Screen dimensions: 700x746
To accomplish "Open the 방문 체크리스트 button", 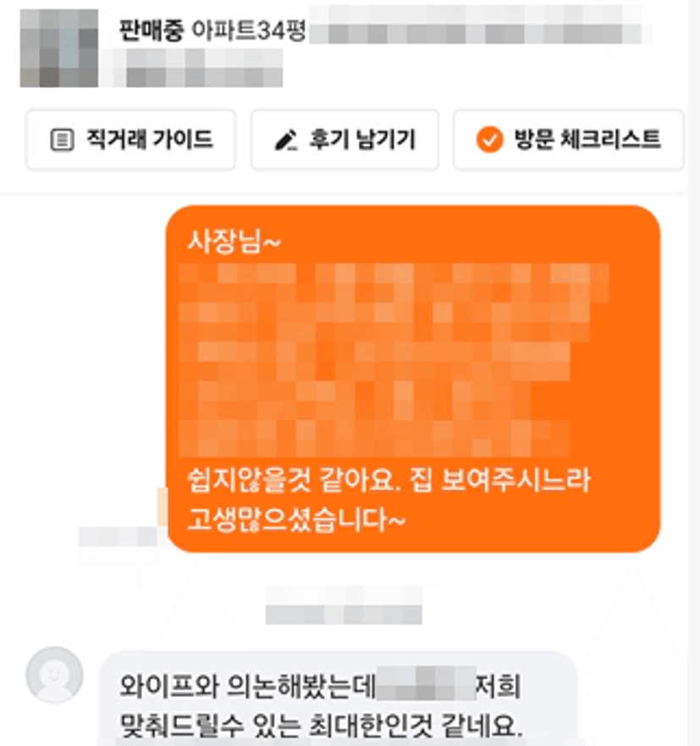I will (x=569, y=140).
